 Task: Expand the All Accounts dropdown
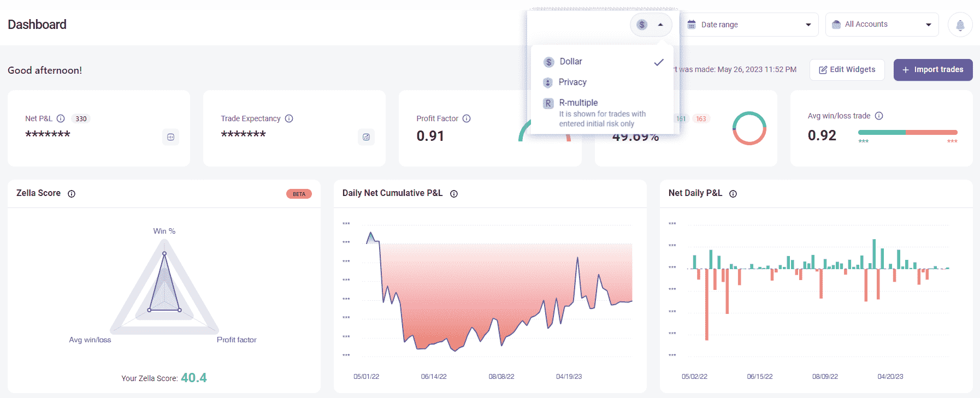pos(882,25)
